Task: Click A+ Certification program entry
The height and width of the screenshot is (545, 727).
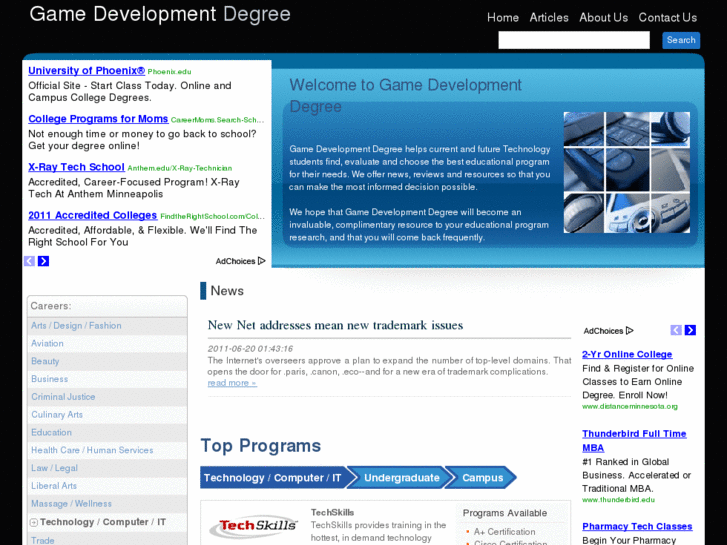Action: 504,532
